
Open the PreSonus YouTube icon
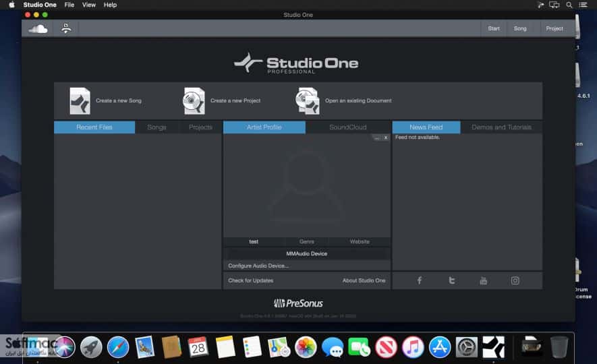(484, 280)
